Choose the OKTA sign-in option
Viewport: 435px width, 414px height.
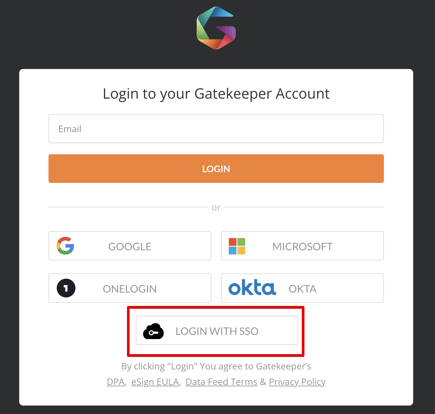coord(302,288)
